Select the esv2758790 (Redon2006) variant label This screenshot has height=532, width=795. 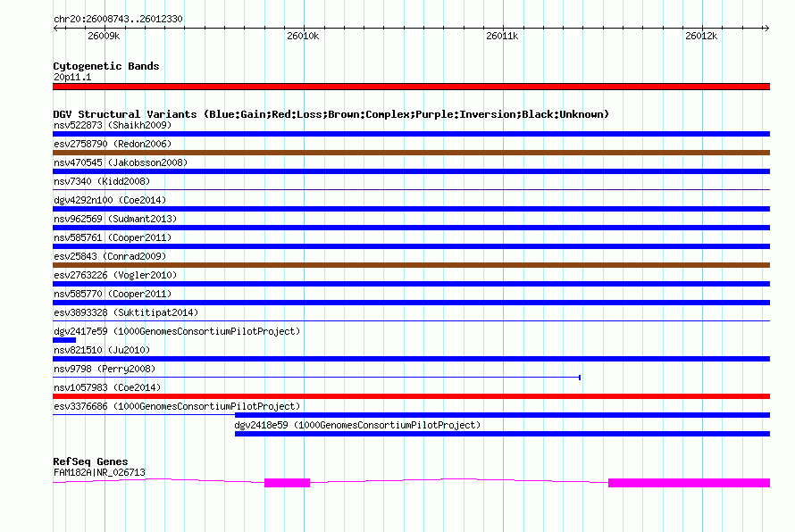click(x=113, y=144)
